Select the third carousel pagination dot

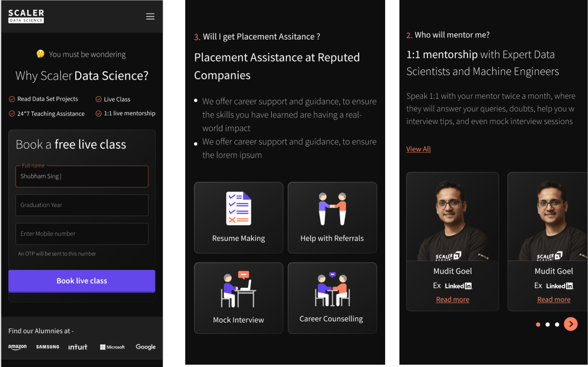coord(557,324)
